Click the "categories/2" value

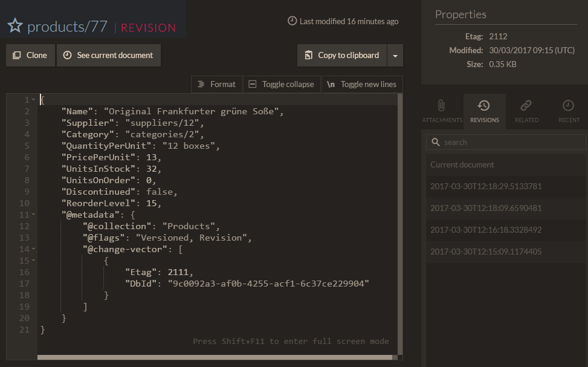(163, 134)
